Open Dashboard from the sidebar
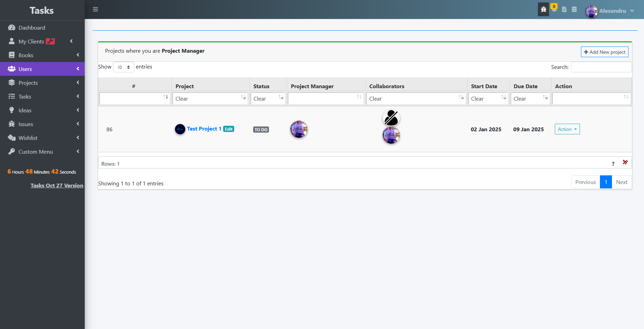This screenshot has width=644, height=329. click(32, 28)
